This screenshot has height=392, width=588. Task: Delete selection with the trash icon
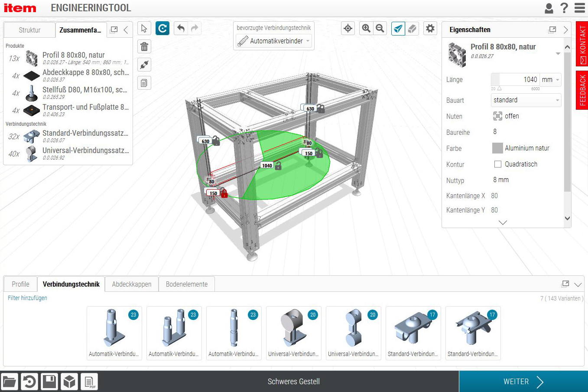[x=144, y=46]
